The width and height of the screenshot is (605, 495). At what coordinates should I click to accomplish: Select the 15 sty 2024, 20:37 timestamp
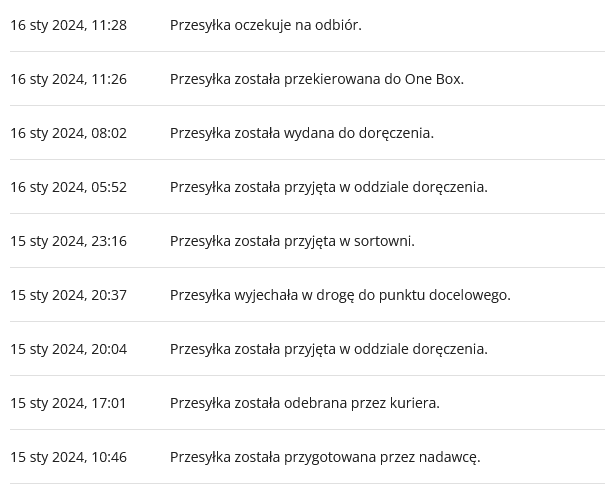(68, 295)
